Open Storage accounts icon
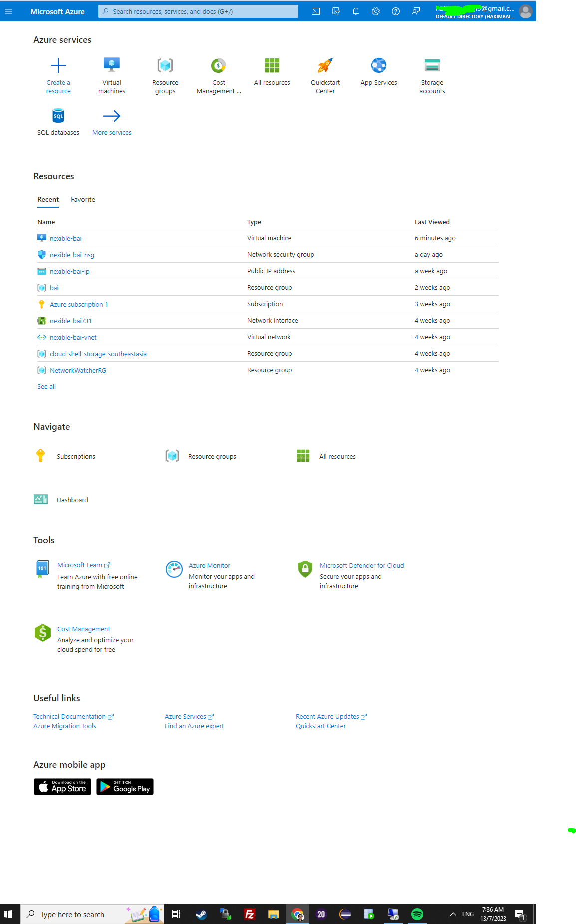 [432, 65]
